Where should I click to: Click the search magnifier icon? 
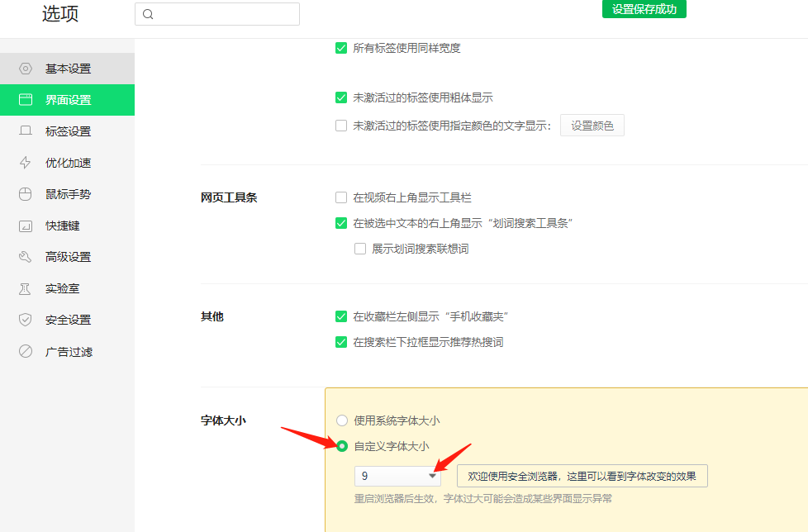(x=148, y=14)
